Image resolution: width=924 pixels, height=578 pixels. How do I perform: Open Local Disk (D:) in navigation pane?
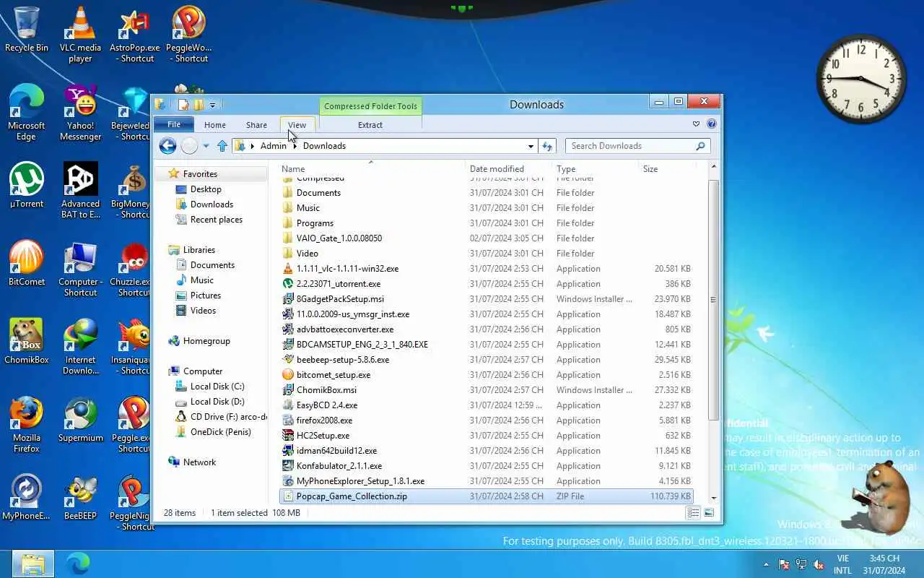pyautogui.click(x=217, y=402)
